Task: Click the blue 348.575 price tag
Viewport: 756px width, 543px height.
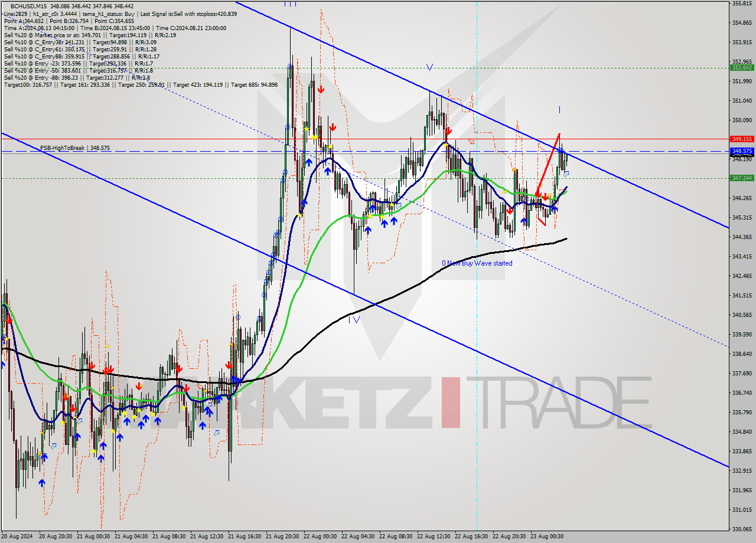Action: pyautogui.click(x=742, y=151)
